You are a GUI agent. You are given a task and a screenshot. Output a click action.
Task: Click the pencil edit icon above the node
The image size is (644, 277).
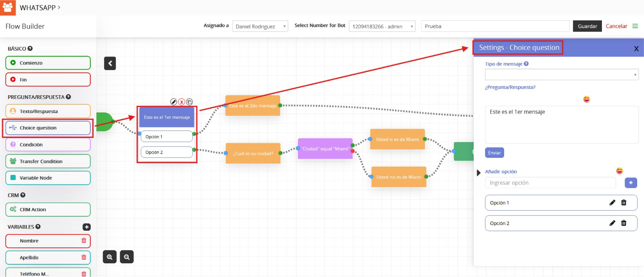click(x=174, y=102)
